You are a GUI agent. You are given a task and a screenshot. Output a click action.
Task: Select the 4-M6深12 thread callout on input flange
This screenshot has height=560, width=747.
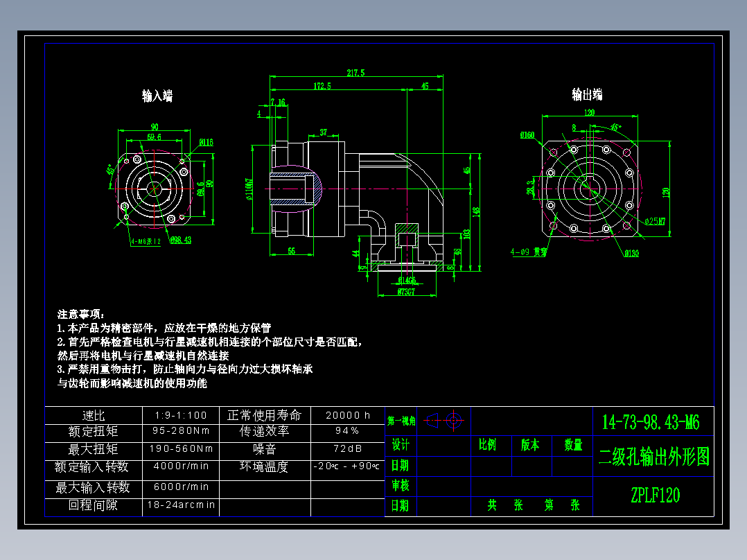[x=146, y=241]
